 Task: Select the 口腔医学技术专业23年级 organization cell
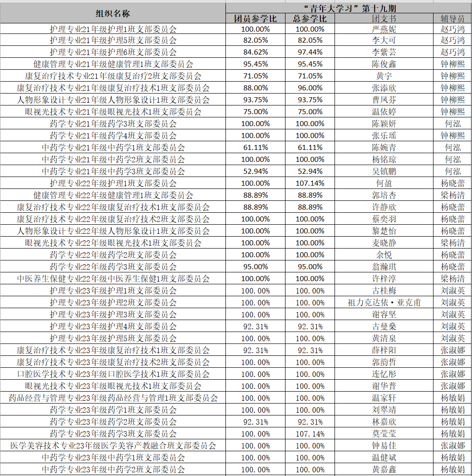pos(113,374)
